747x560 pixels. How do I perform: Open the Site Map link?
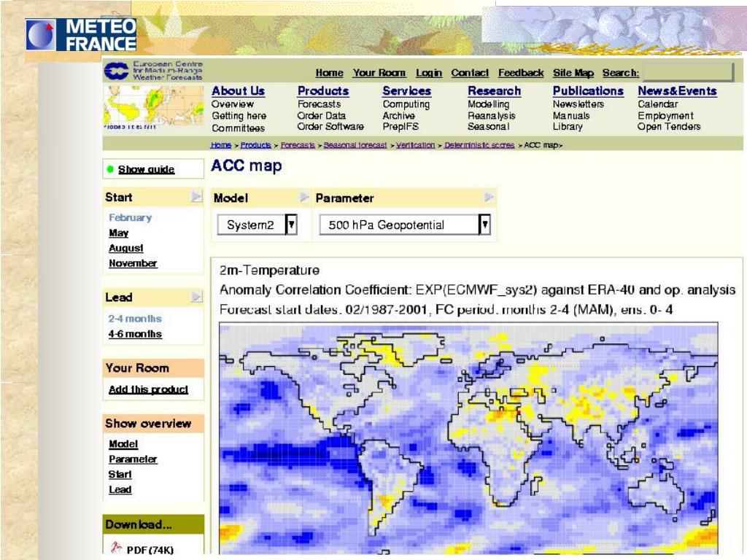573,73
